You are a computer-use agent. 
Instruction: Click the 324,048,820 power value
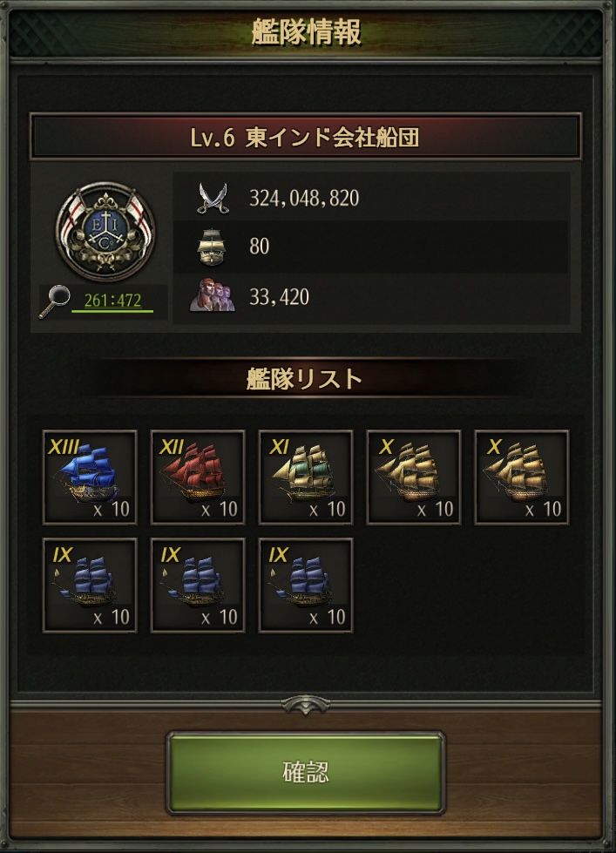[x=304, y=198]
